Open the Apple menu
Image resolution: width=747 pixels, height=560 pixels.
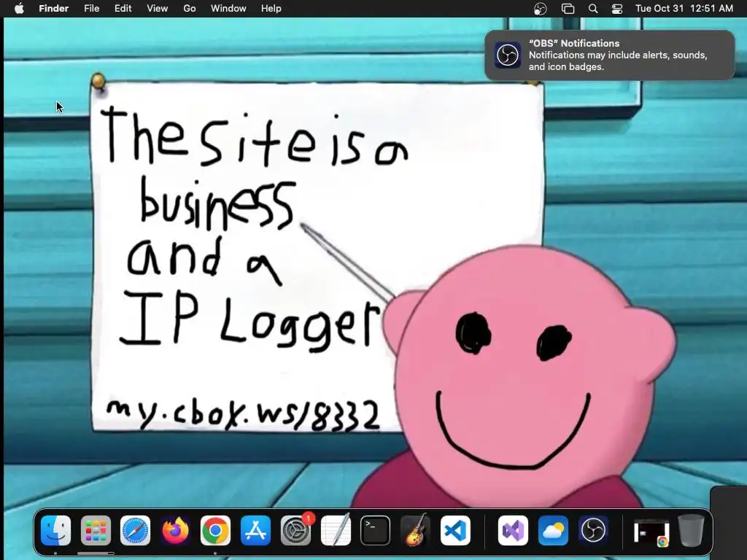[x=19, y=9]
